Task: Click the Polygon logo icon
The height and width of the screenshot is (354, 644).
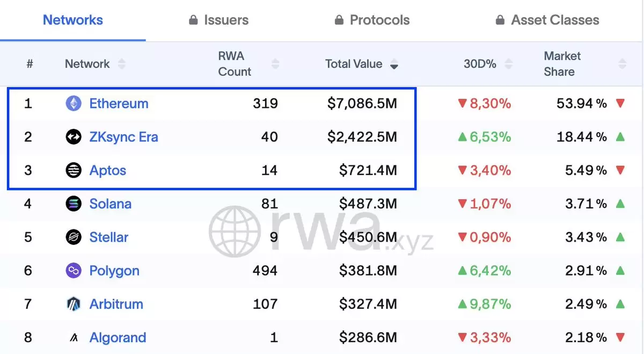Action: click(x=74, y=271)
